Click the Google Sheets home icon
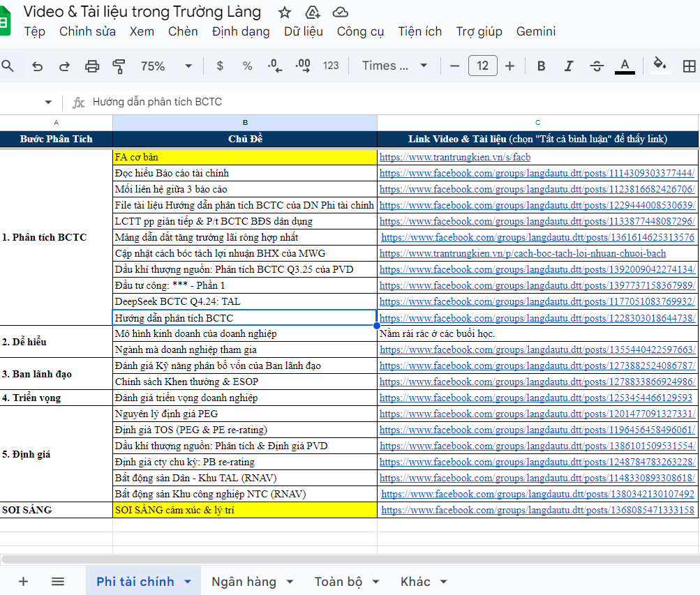 click(x=4, y=22)
